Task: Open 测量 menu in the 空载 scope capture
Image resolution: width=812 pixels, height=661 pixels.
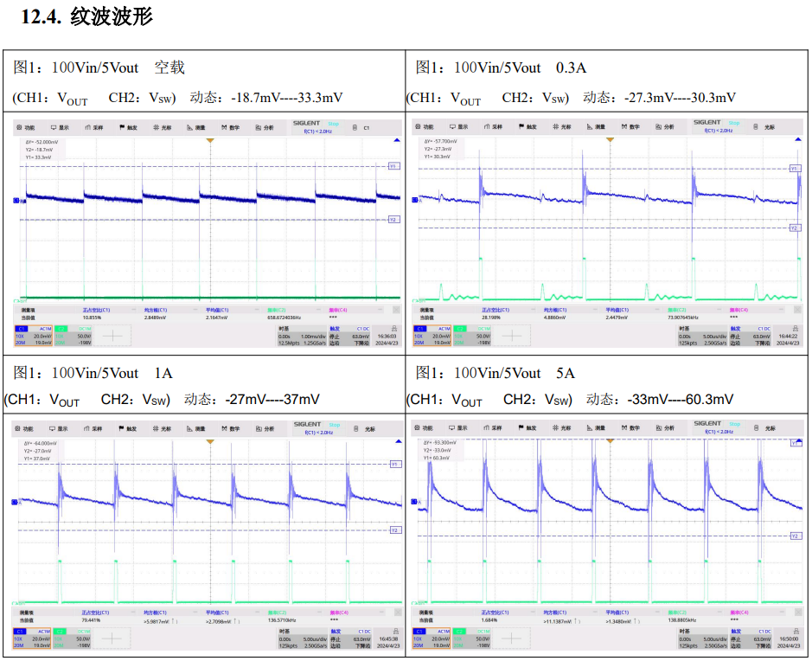Action: coord(196,127)
